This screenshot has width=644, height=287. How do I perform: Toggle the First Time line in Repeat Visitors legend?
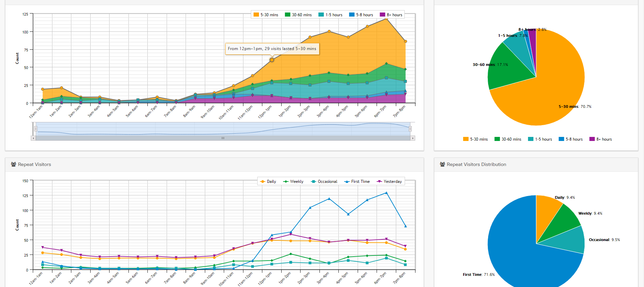click(357, 182)
